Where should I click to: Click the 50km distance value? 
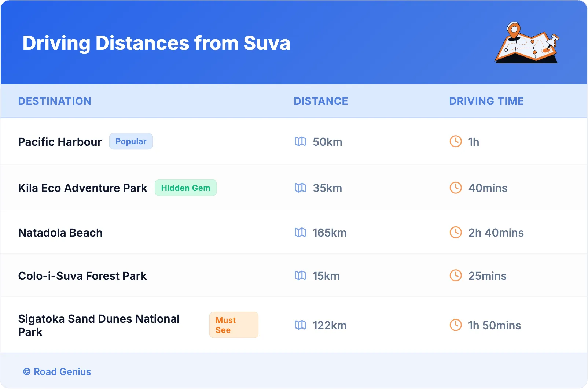coord(327,142)
